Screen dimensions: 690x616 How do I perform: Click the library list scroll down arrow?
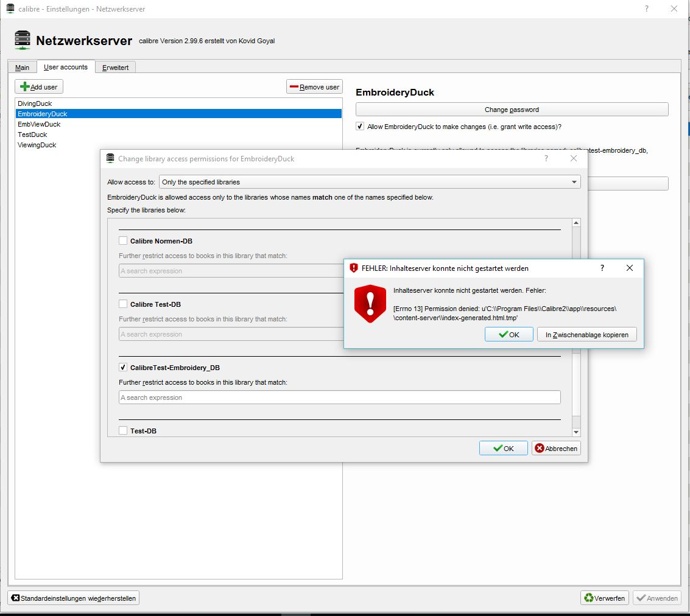point(576,432)
